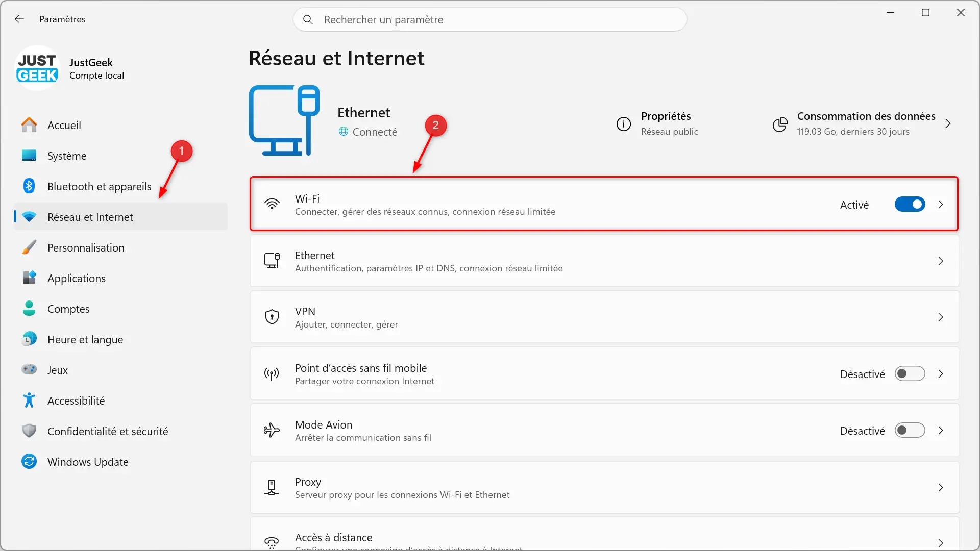Click the Applications sidebar icon
980x551 pixels.
(29, 278)
